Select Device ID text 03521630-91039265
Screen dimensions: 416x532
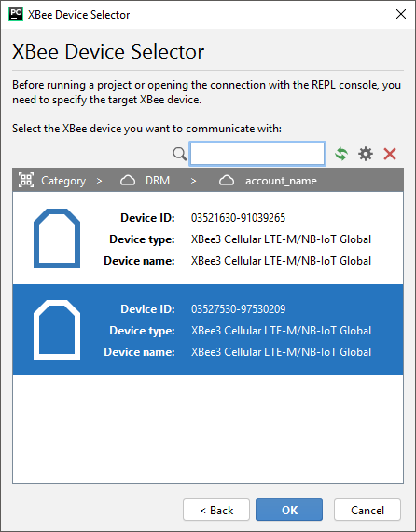pyautogui.click(x=239, y=218)
